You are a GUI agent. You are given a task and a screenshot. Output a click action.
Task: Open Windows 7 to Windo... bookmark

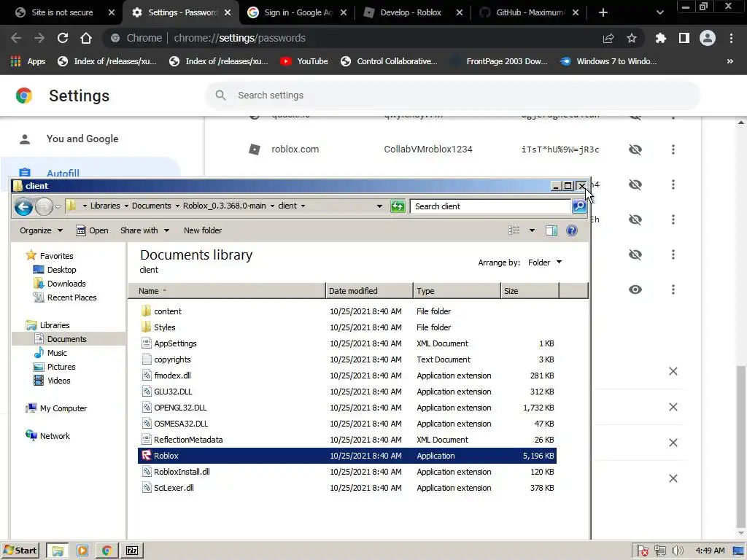point(609,61)
